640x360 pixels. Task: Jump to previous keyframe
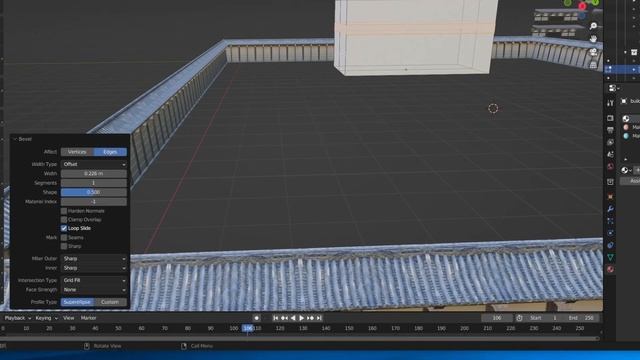pyautogui.click(x=284, y=318)
